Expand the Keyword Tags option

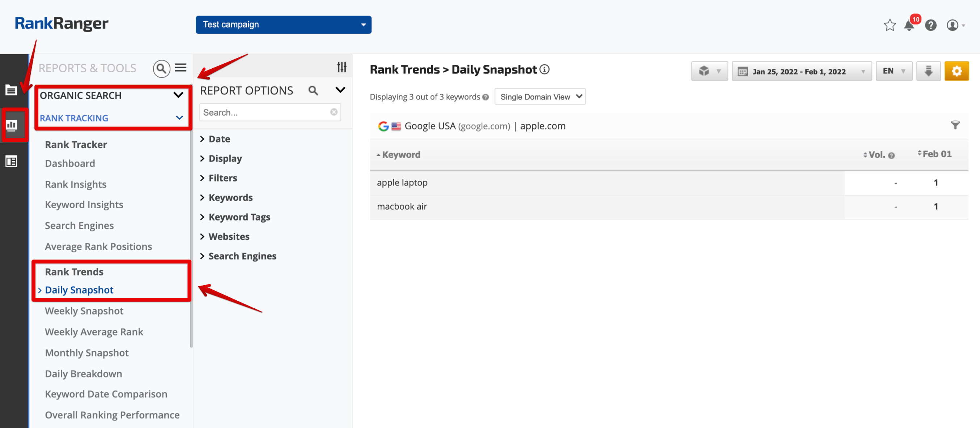click(x=239, y=217)
